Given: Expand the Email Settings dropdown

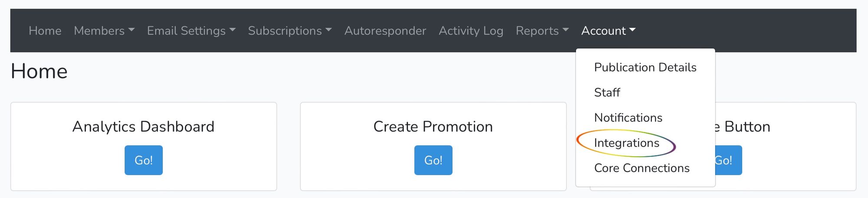Looking at the screenshot, I should click(191, 31).
